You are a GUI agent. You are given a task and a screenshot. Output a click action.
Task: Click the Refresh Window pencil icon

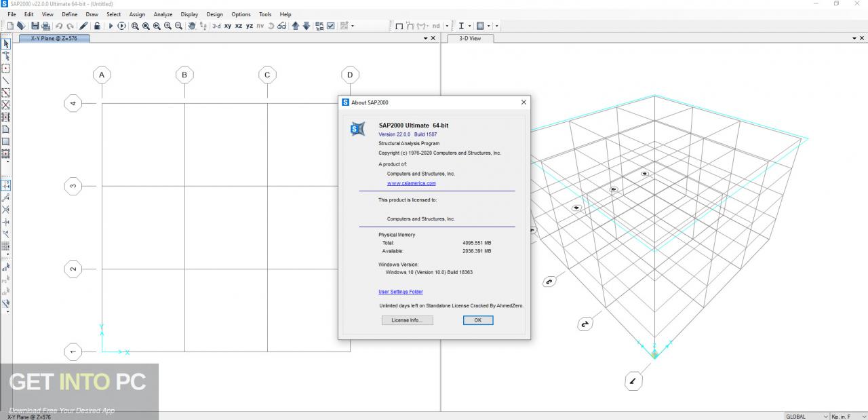[83, 26]
